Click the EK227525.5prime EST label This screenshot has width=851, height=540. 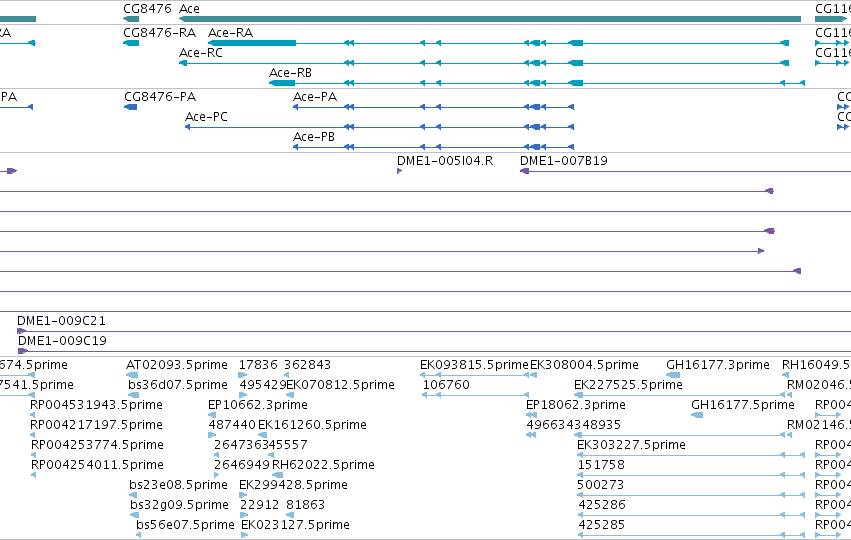pos(628,385)
